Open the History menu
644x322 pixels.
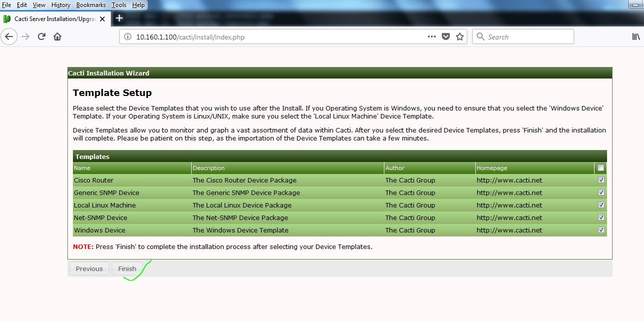coord(61,5)
